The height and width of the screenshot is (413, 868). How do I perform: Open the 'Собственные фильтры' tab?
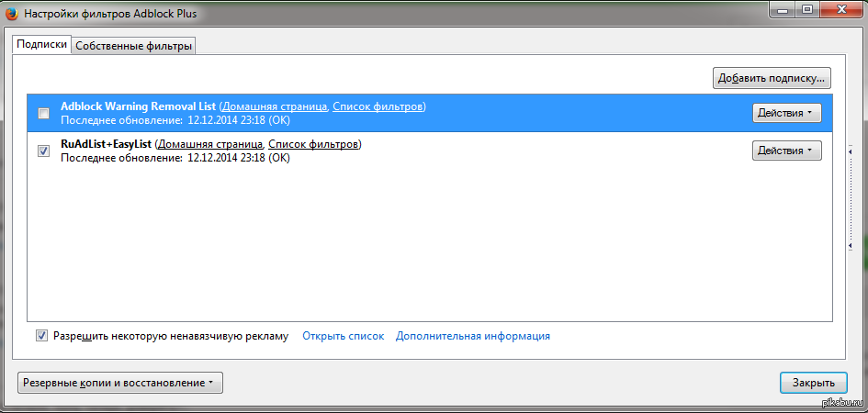134,46
